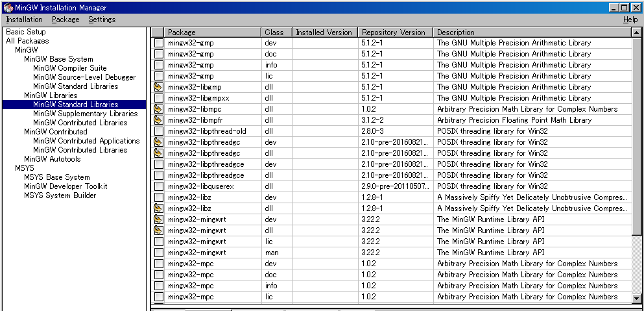Click marked icon of mingw32-mingwrt dev
This screenshot has width=644, height=311.
pyautogui.click(x=158, y=219)
